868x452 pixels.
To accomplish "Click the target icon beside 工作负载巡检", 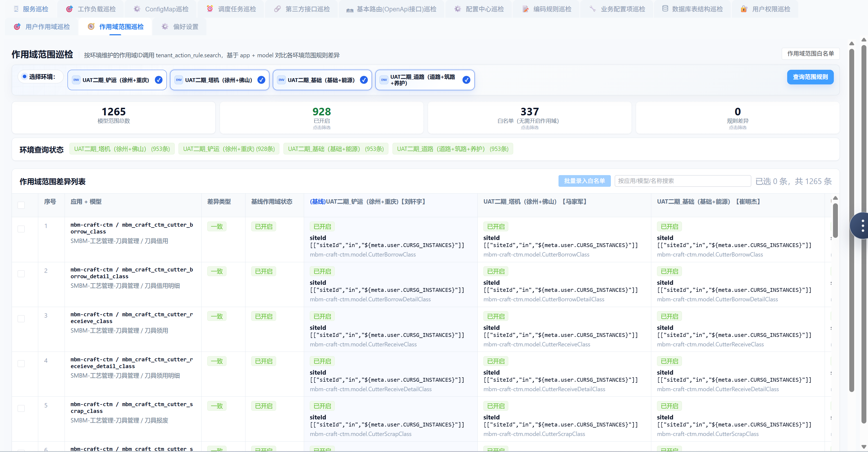I will 69,9.
